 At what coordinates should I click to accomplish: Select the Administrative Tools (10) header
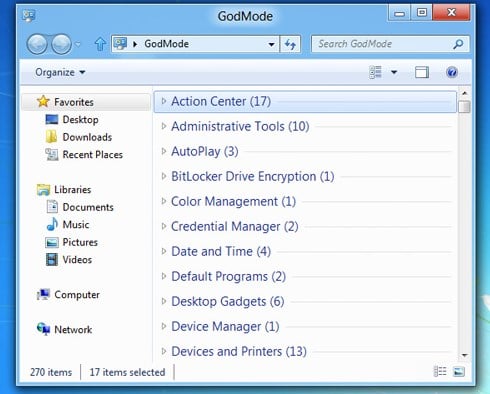click(240, 126)
